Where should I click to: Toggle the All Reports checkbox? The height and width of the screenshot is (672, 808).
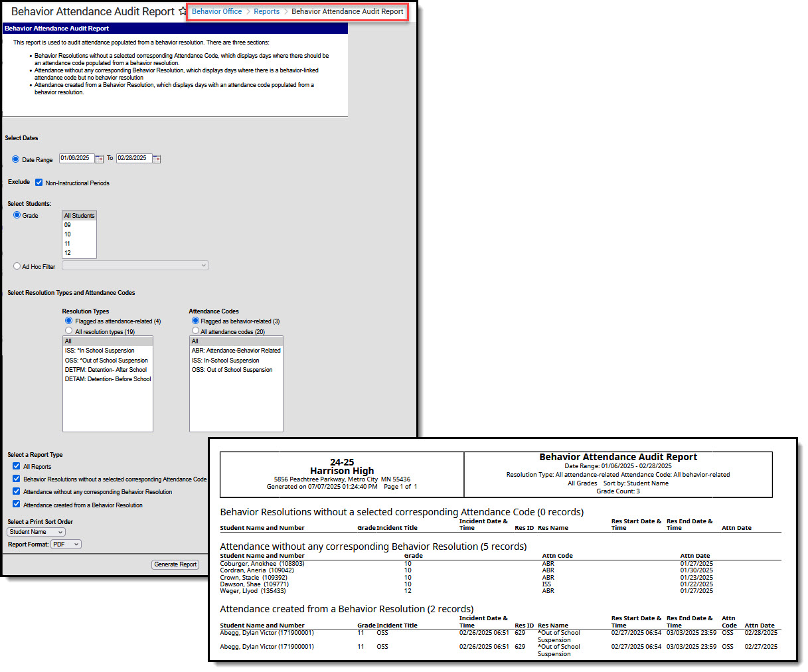pyautogui.click(x=17, y=466)
